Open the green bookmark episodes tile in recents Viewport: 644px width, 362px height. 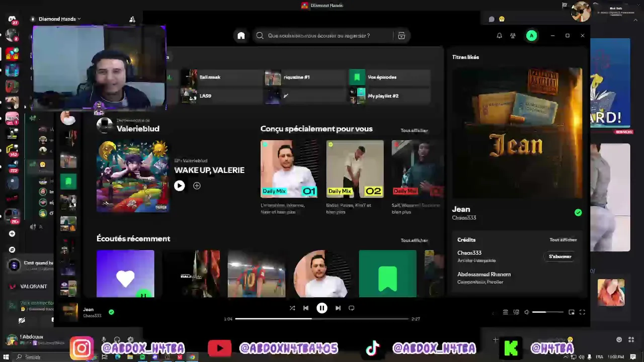point(387,274)
